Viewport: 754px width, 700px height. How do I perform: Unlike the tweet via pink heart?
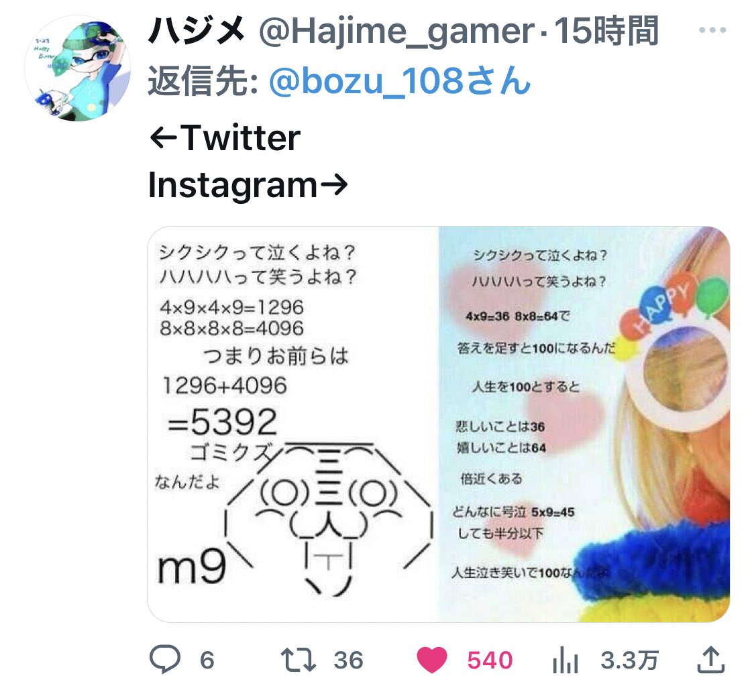431,660
